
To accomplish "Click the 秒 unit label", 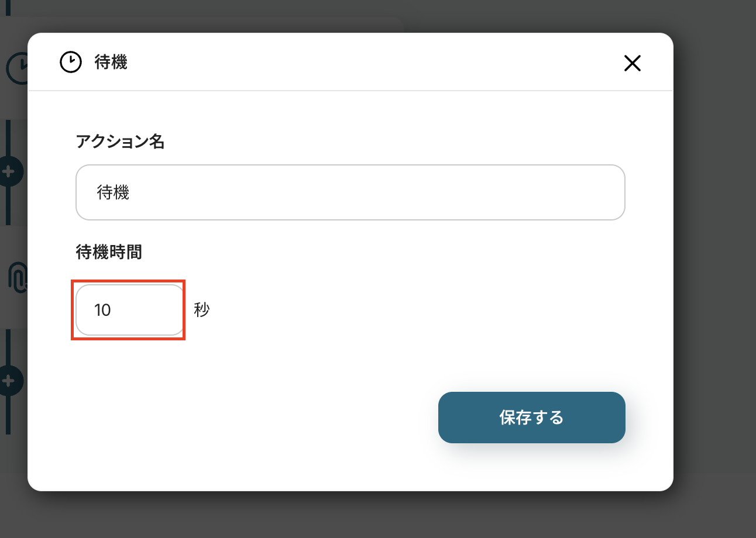I will (x=201, y=310).
